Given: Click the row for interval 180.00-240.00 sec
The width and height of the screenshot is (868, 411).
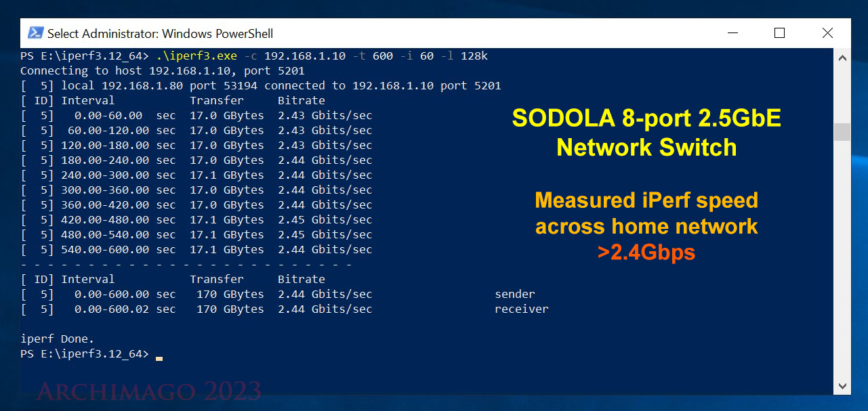Looking at the screenshot, I should (197, 160).
